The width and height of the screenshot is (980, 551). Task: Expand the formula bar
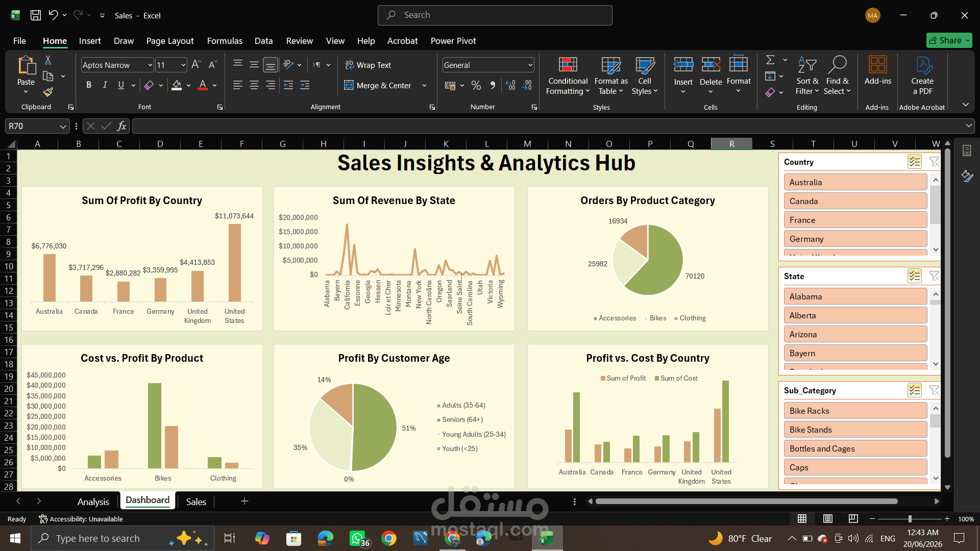[x=968, y=126]
